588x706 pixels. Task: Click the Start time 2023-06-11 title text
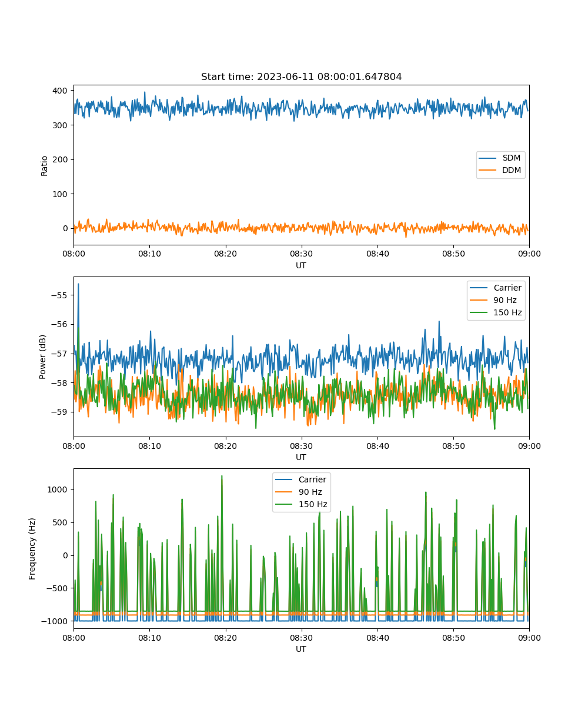click(301, 77)
